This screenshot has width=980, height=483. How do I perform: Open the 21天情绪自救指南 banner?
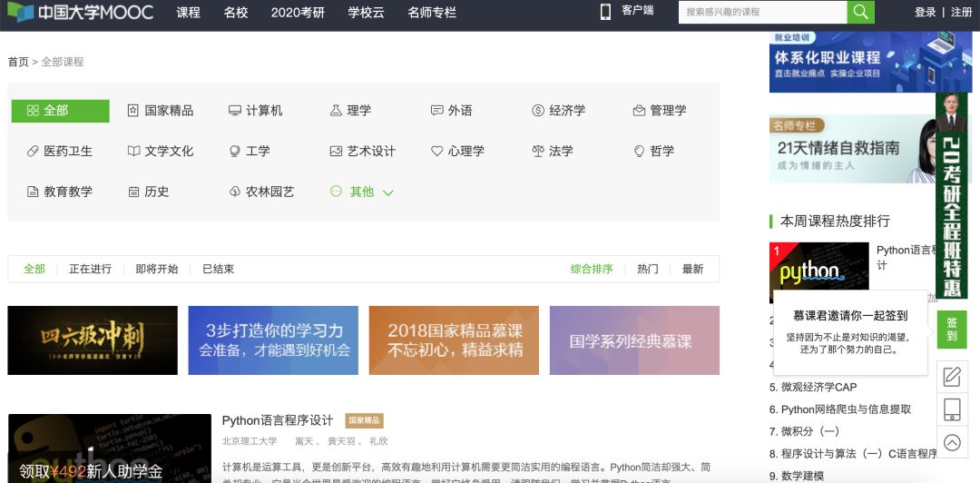852,149
